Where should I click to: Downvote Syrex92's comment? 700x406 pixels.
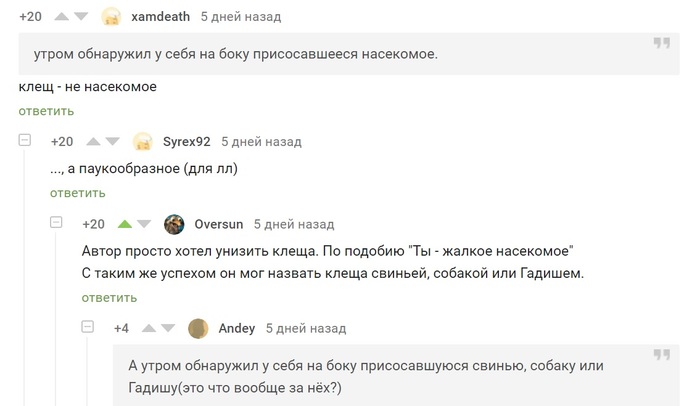pos(113,142)
